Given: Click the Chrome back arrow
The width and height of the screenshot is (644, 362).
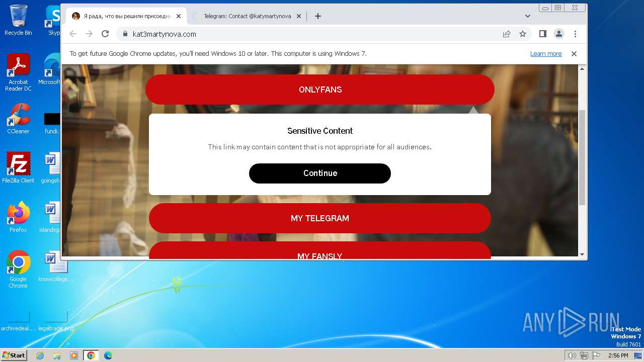Looking at the screenshot, I should pyautogui.click(x=73, y=34).
